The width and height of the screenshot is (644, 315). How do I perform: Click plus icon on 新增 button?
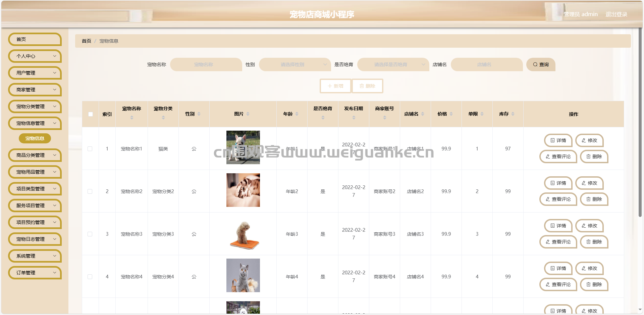tap(330, 86)
